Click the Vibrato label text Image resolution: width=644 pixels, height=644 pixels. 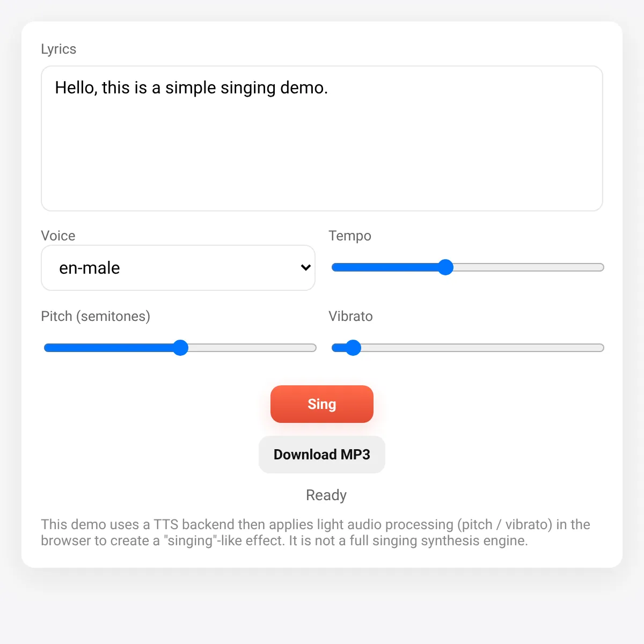click(350, 316)
